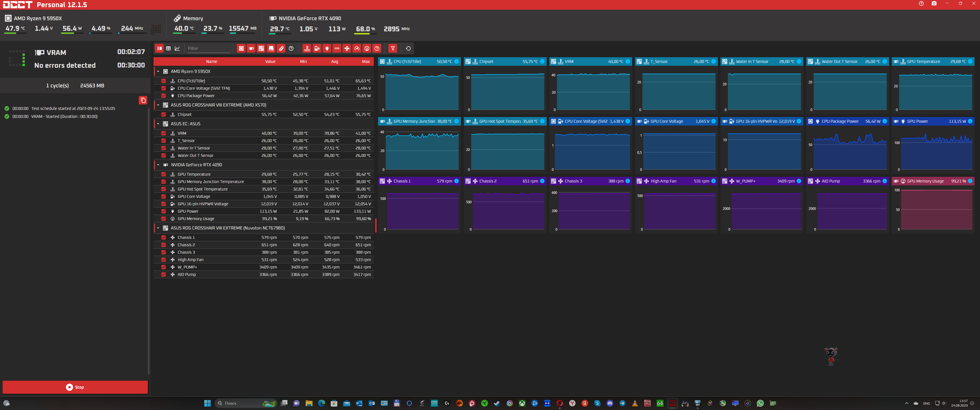Collapse the ASUS EC: ASUS group
This screenshot has width=980, height=410.
[x=158, y=124]
